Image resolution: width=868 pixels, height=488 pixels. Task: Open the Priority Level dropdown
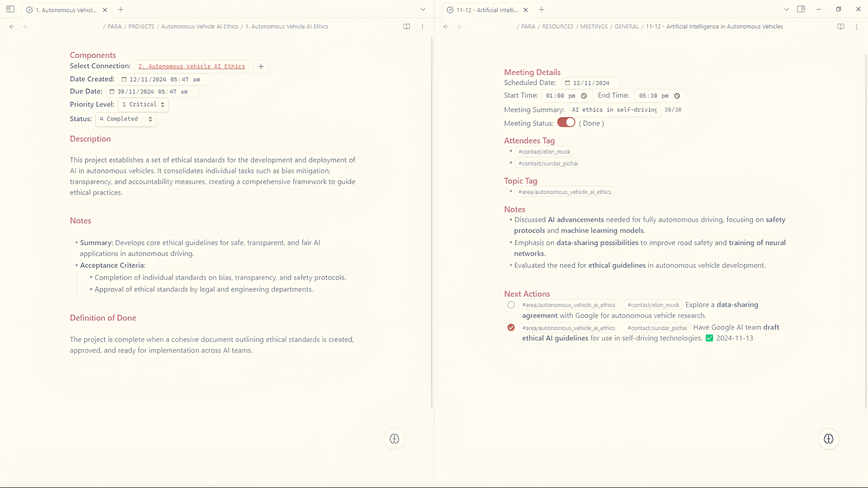[x=143, y=105]
